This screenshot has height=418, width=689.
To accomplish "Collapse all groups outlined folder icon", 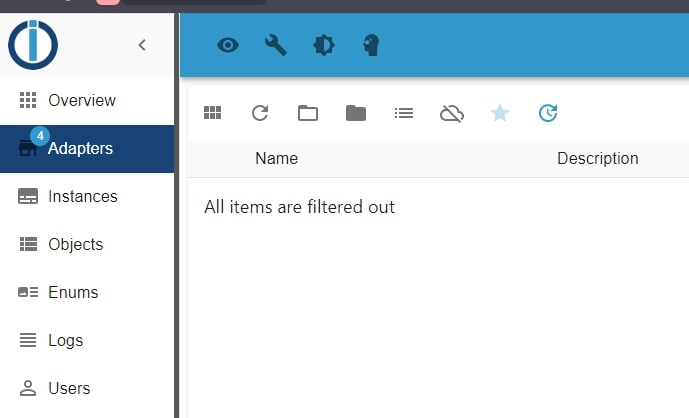I will coord(308,113).
